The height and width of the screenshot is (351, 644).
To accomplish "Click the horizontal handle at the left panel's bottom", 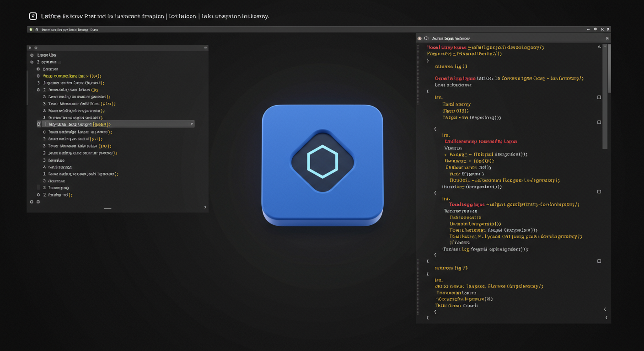I will coord(107,209).
